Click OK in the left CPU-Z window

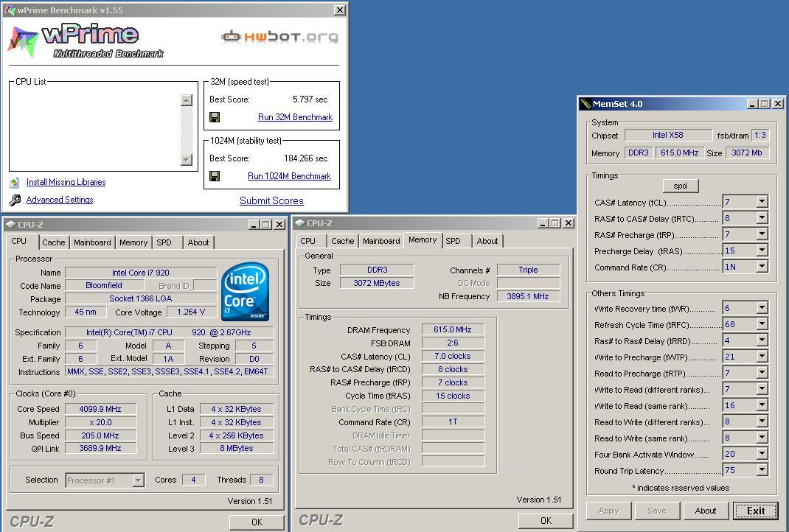[257, 522]
